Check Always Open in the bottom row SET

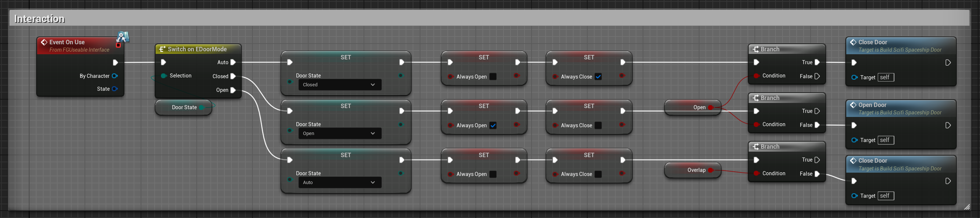click(x=493, y=174)
